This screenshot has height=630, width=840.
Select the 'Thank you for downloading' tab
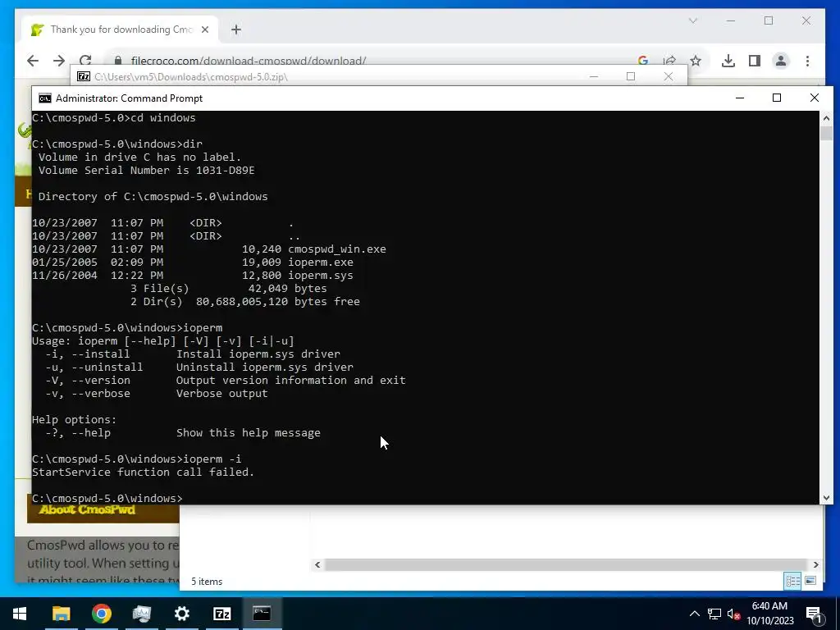click(121, 30)
